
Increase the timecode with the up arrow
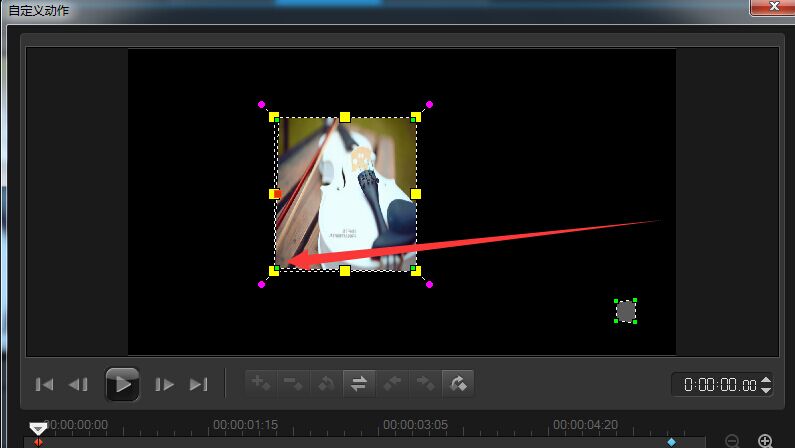click(766, 379)
